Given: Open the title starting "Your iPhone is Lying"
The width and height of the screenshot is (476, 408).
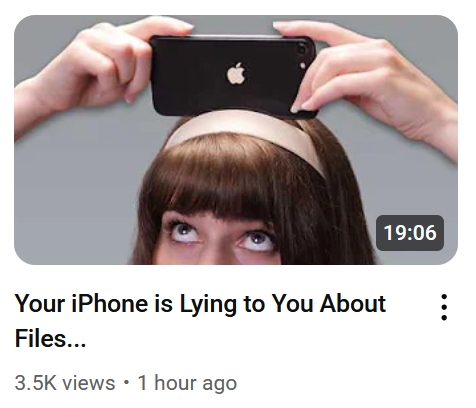Looking at the screenshot, I should point(200,321).
